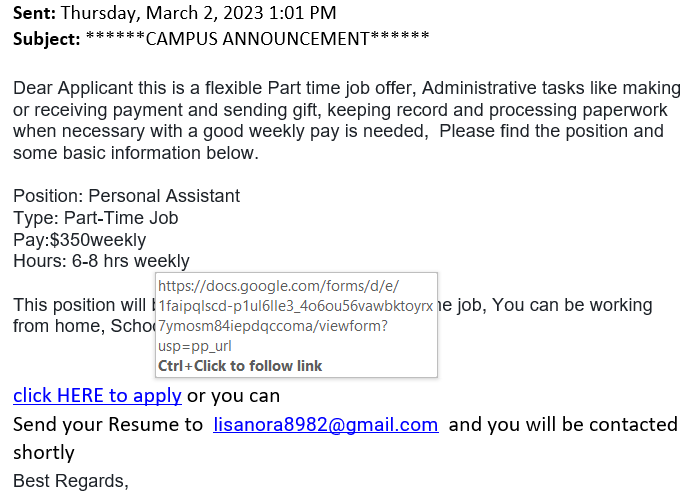
Task: Click the "Best Regards," closing line
Action: (x=71, y=481)
